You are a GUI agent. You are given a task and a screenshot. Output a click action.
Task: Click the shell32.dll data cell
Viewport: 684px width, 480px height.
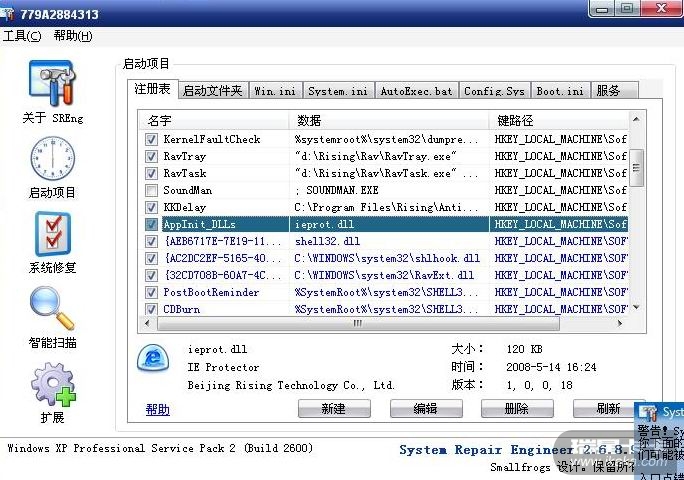(x=327, y=241)
